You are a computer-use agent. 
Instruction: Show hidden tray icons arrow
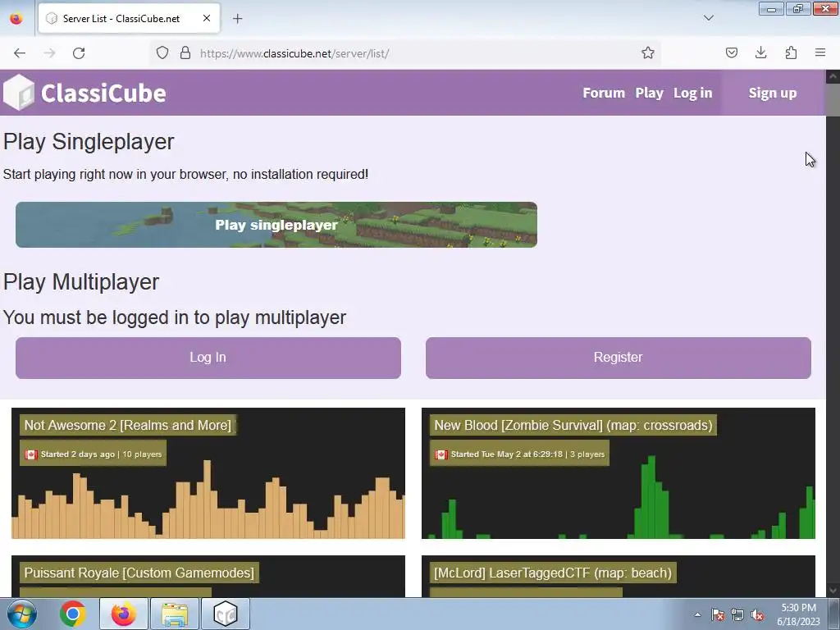(x=697, y=614)
